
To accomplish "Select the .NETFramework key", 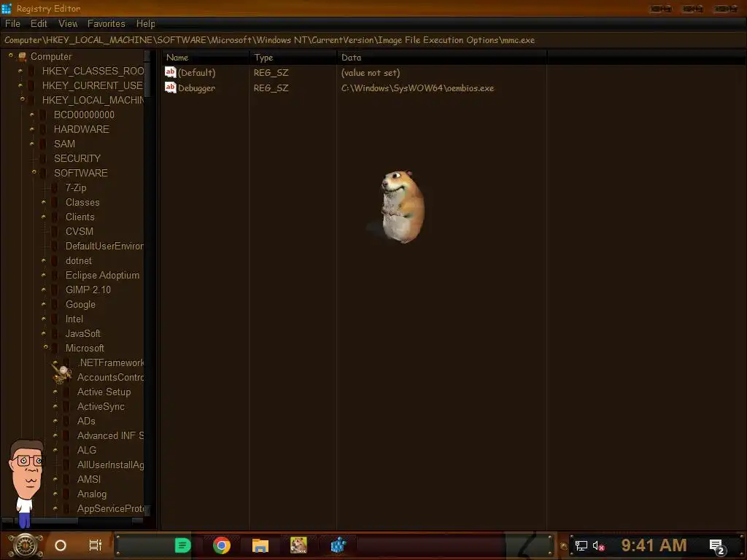I will [111, 362].
